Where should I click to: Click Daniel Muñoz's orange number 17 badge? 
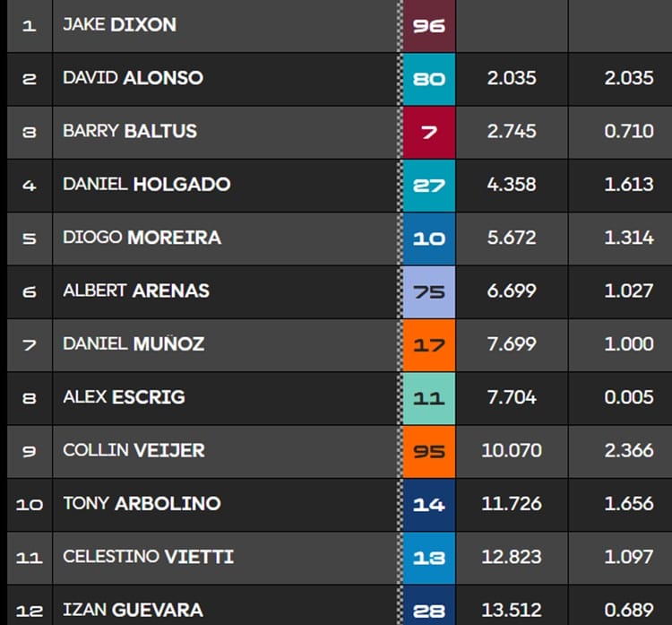click(x=428, y=343)
